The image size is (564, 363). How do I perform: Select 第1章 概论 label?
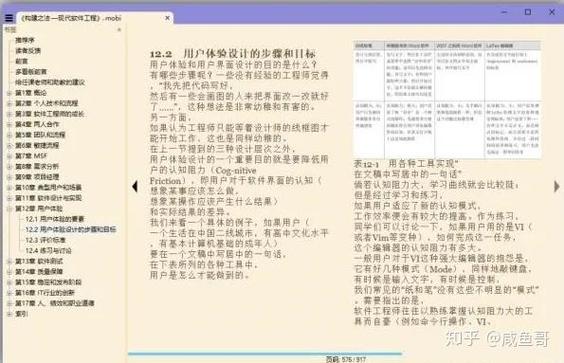point(31,93)
